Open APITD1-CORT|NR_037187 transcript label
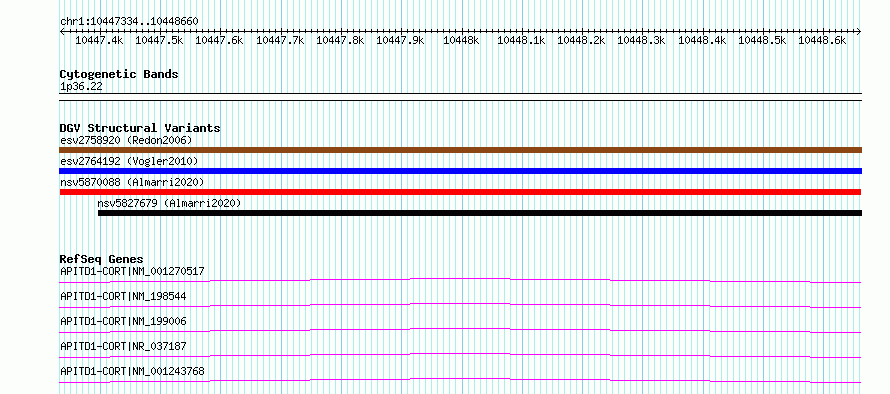The image size is (890, 394). [x=123, y=346]
